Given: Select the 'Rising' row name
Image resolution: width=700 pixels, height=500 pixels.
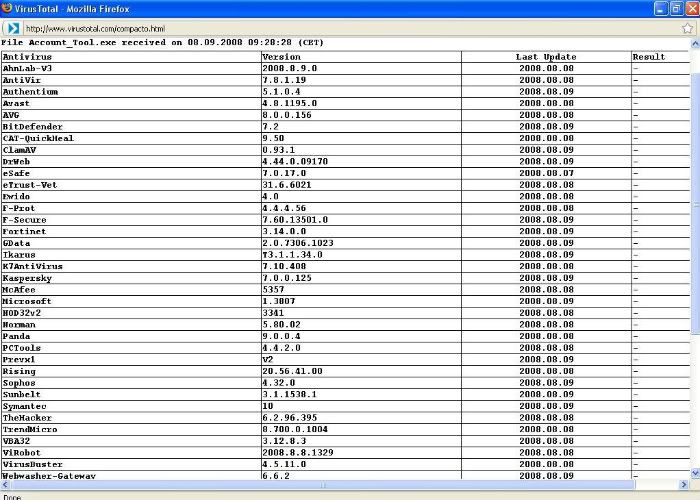Looking at the screenshot, I should click(x=19, y=371).
